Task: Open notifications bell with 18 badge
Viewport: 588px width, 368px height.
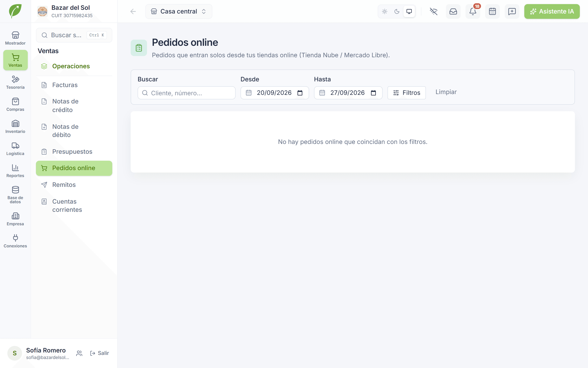Action: (x=473, y=11)
